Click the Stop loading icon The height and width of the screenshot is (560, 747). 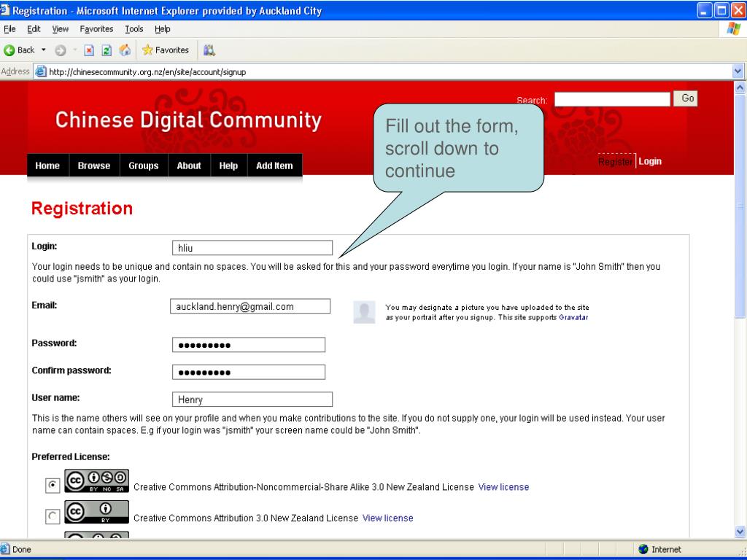click(89, 50)
